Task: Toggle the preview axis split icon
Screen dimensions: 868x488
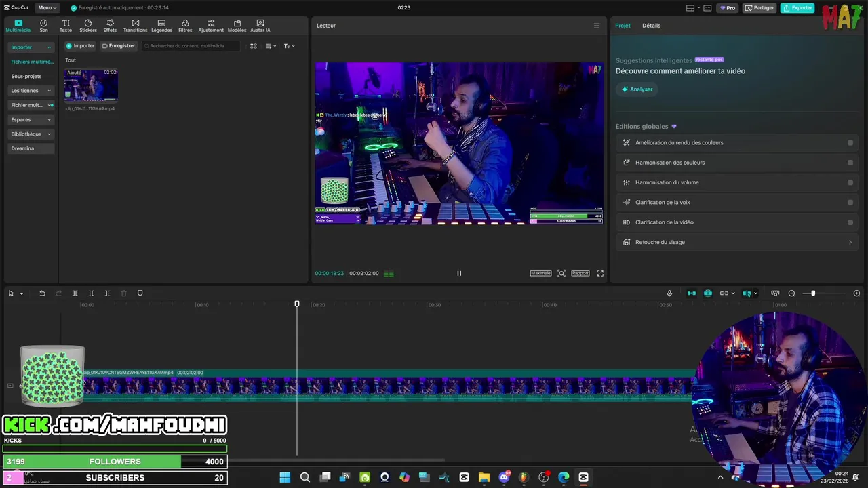Action: (747, 293)
